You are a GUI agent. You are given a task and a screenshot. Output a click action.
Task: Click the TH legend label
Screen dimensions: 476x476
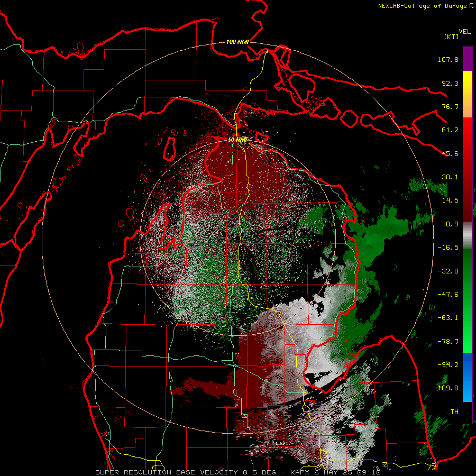click(454, 412)
